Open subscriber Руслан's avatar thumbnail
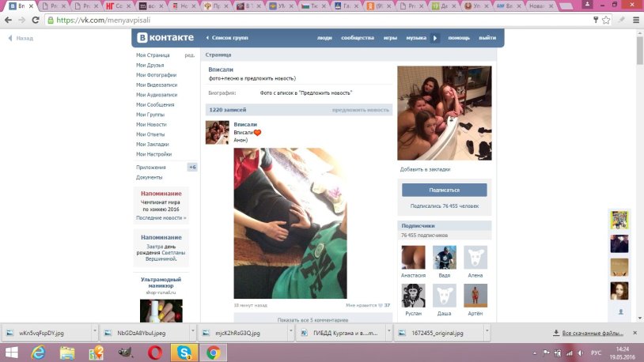This screenshot has width=644, height=362. (413, 295)
